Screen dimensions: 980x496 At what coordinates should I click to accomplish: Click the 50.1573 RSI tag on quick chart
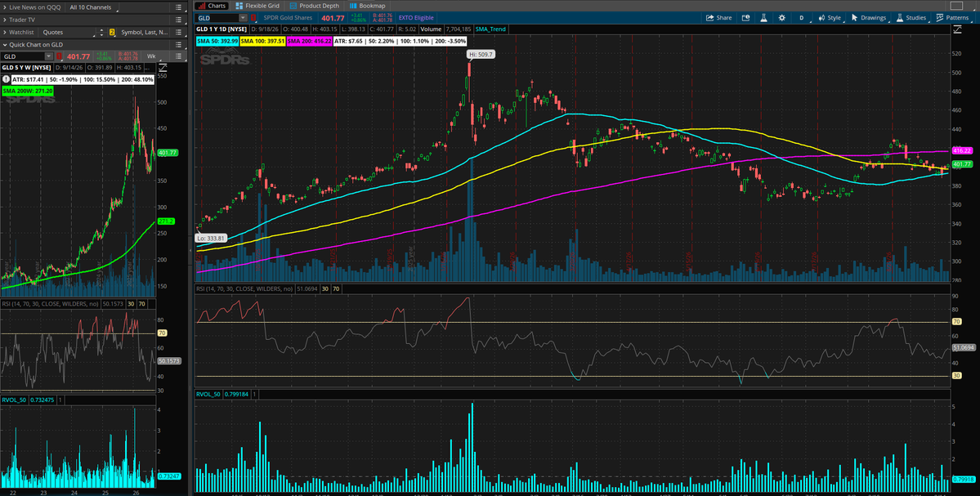point(168,361)
